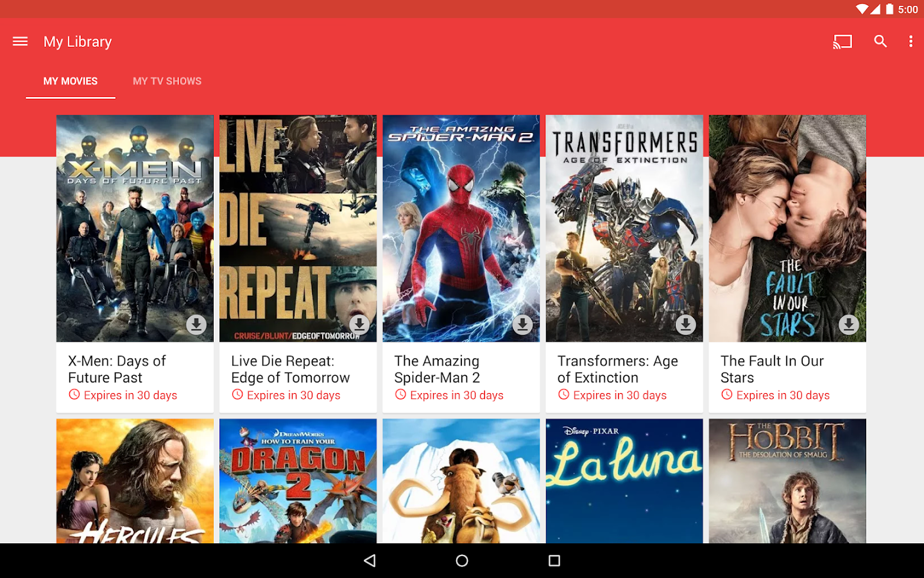Tap the 5:00 status bar clock

coord(908,10)
